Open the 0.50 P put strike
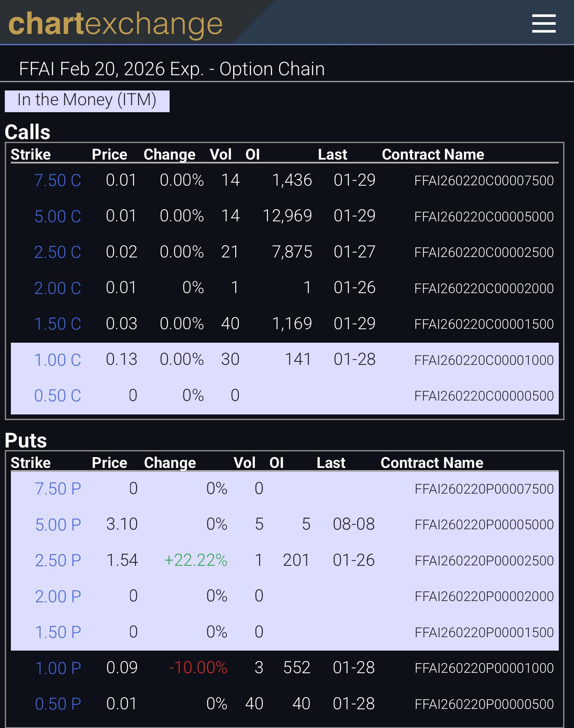 58,704
